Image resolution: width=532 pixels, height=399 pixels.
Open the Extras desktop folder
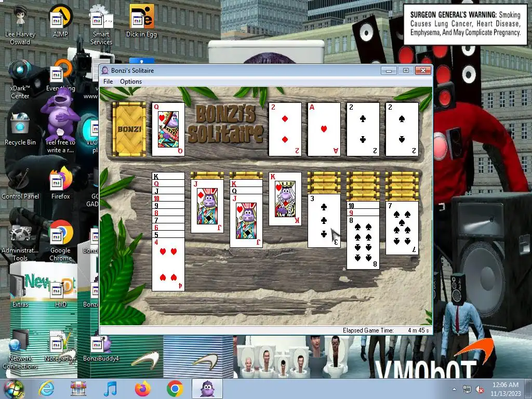click(20, 291)
